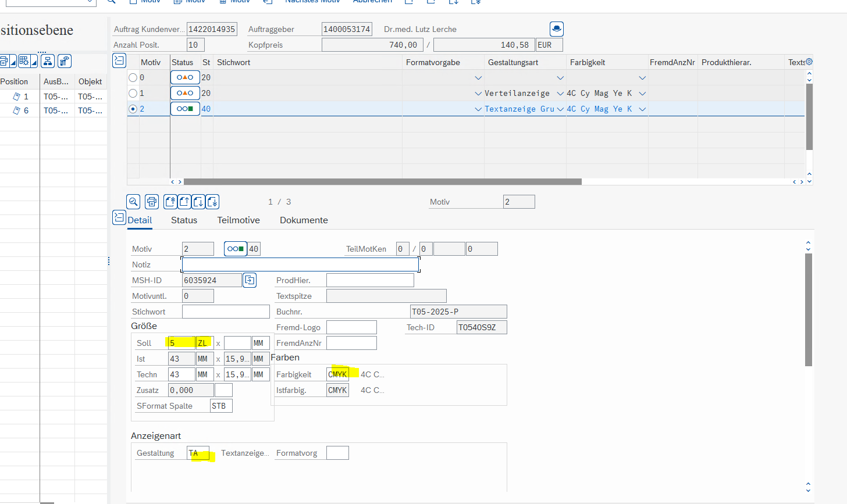
Task: Click the document icon for Position 1
Action: coord(17,96)
